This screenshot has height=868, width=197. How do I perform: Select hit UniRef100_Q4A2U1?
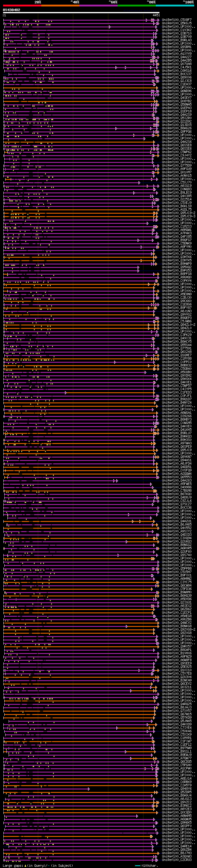tap(177, 521)
